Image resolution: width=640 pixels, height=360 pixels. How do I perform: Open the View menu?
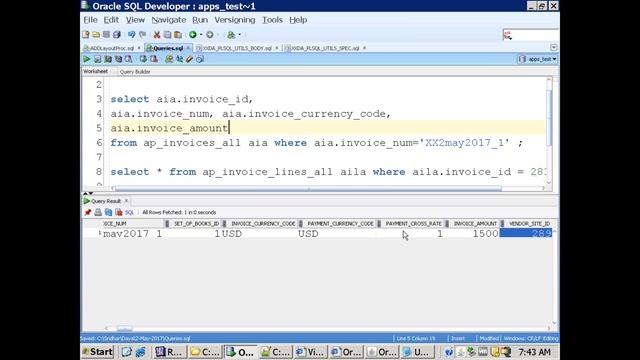click(135, 20)
